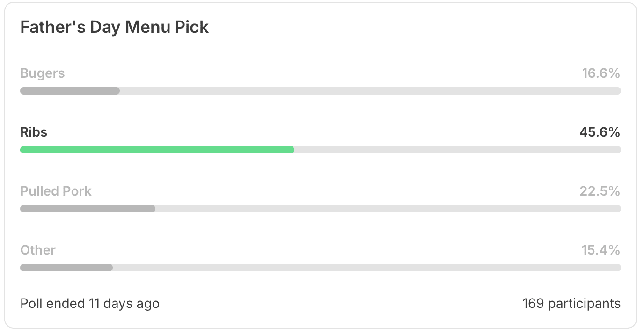
Task: Open the 169 participants list
Action: coord(571,304)
